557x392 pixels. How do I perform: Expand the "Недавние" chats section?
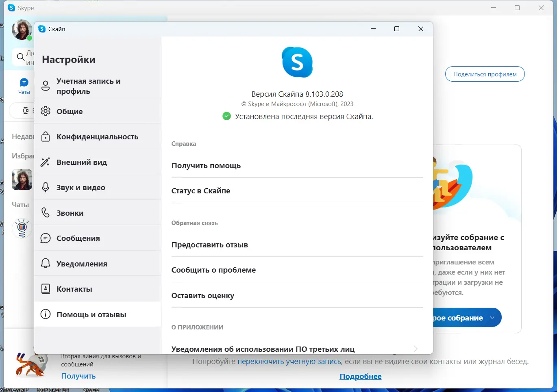(22, 136)
